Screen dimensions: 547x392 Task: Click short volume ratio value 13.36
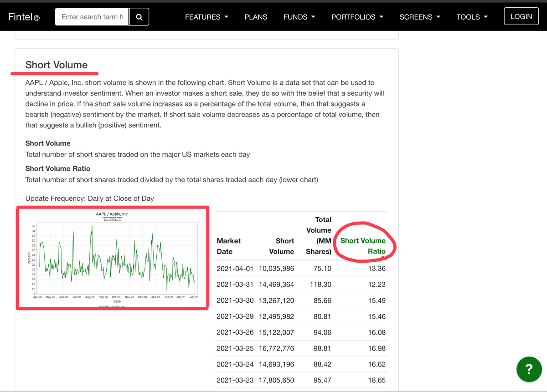pyautogui.click(x=377, y=269)
